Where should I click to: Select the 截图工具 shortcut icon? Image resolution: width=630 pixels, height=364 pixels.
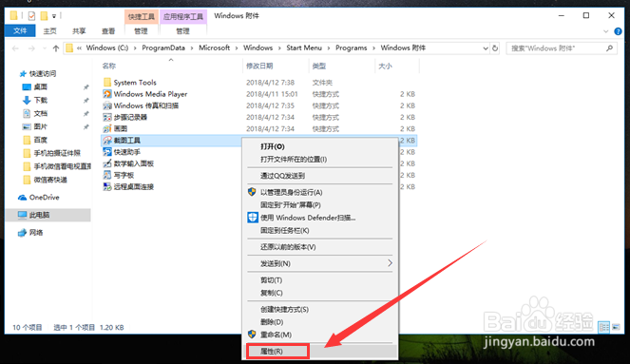(106, 141)
